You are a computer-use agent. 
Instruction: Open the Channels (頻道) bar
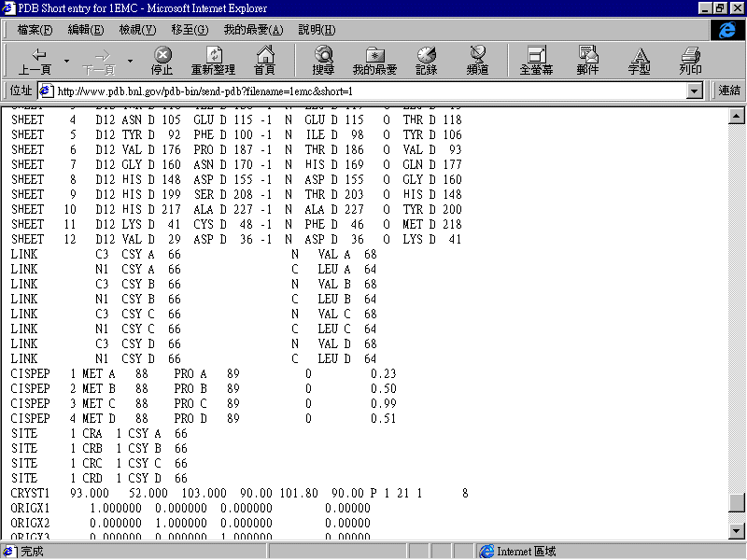477,62
